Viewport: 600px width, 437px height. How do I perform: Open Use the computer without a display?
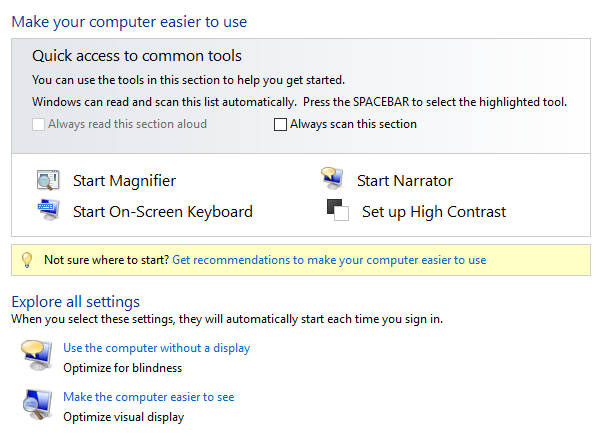pos(157,348)
